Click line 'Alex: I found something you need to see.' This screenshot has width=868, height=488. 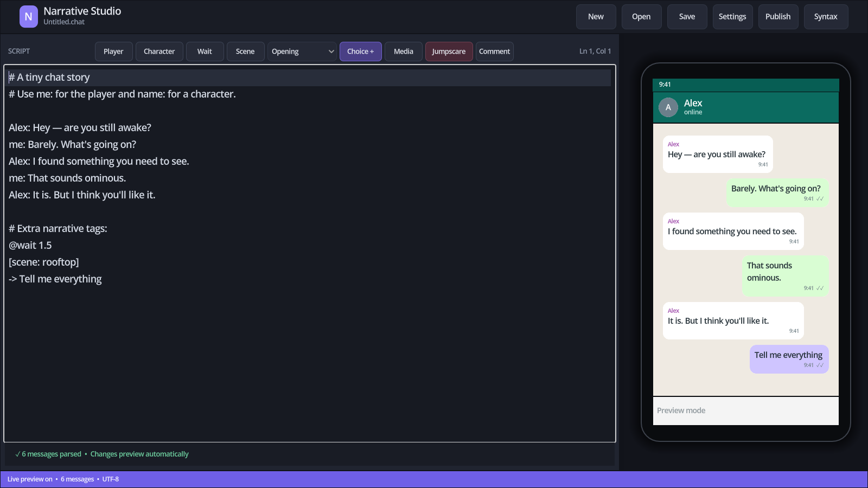(x=99, y=162)
